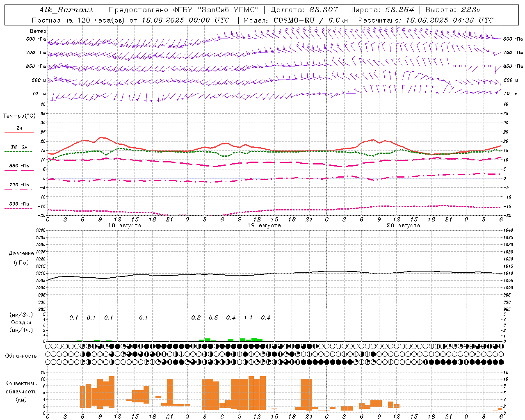Image resolution: width=525 pixels, height=420 pixels.
Task: Click the 'Давление' pressure panel label
Action: point(21,253)
